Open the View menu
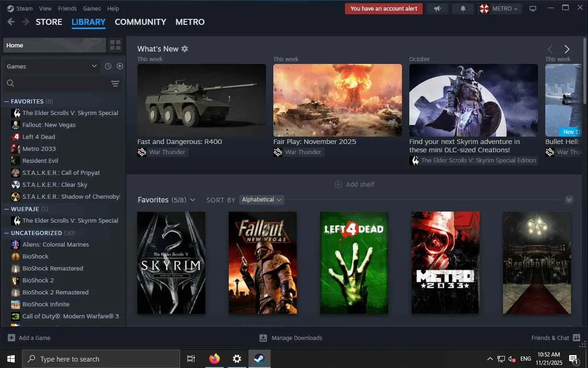The image size is (588, 368). pos(45,8)
